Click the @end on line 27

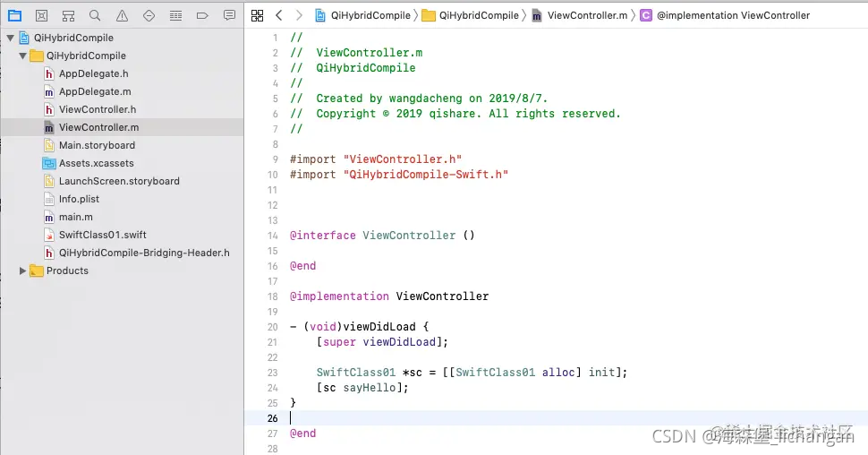[302, 434]
